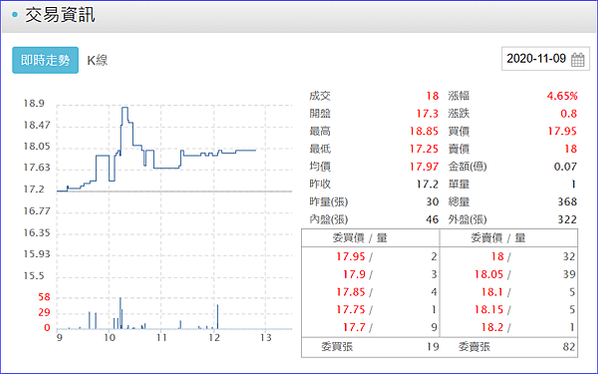This screenshot has width=598, height=374.
Task: Click the bid price 17.85 row
Action: (370, 292)
